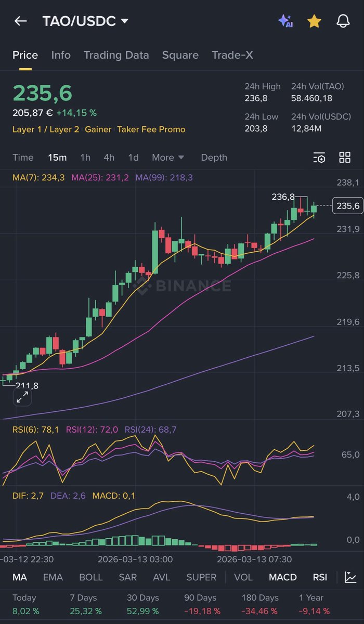Enable the AVL indicator
Image resolution: width=364 pixels, height=624 pixels.
(x=162, y=577)
